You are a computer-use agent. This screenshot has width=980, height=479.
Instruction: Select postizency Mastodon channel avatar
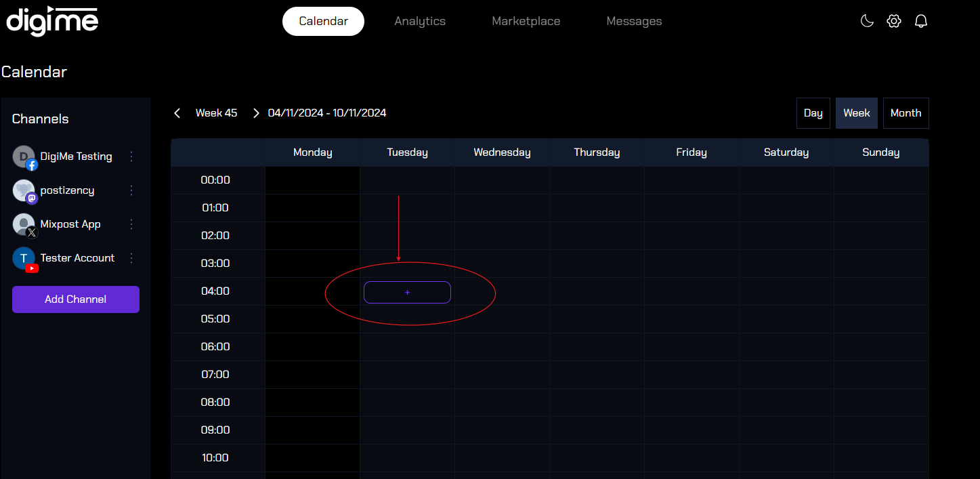coord(24,191)
